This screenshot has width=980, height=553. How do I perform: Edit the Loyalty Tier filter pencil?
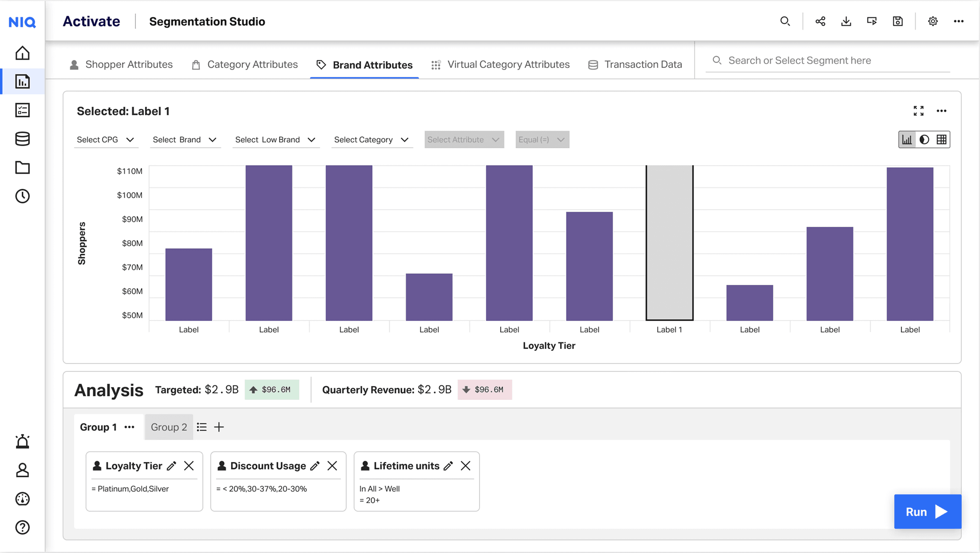(x=171, y=466)
